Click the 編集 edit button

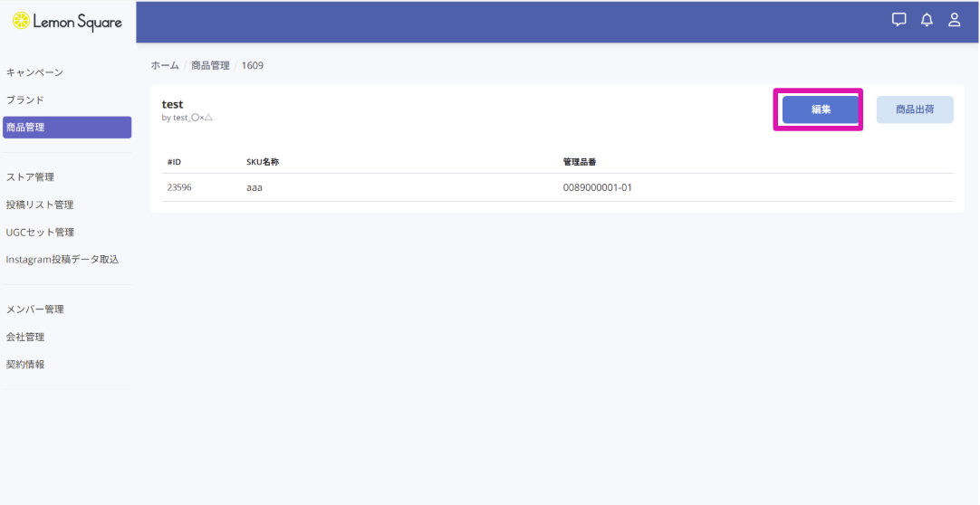[x=821, y=110]
